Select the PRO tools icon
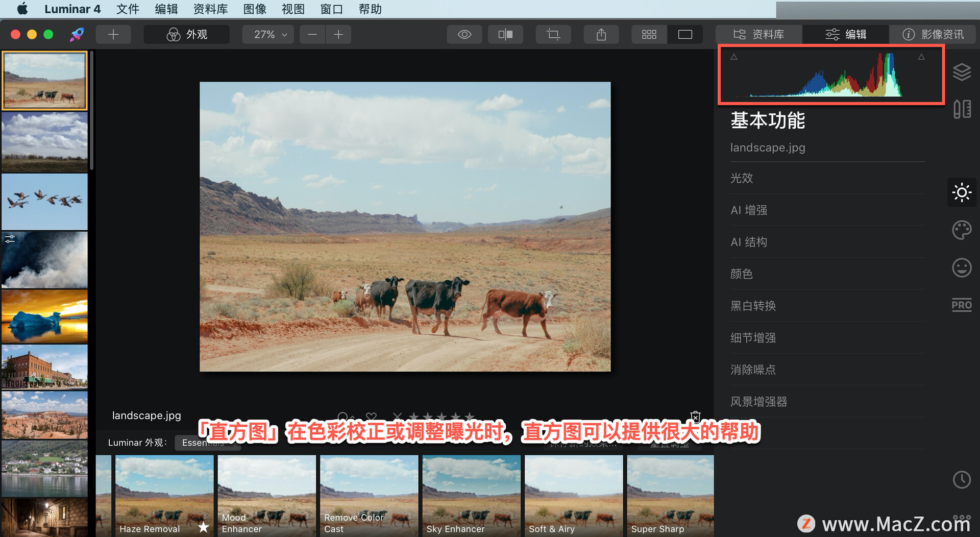 (962, 305)
